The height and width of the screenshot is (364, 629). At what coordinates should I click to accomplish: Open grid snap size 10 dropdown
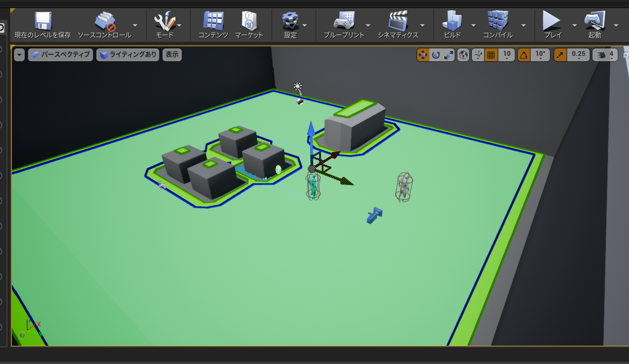507,55
